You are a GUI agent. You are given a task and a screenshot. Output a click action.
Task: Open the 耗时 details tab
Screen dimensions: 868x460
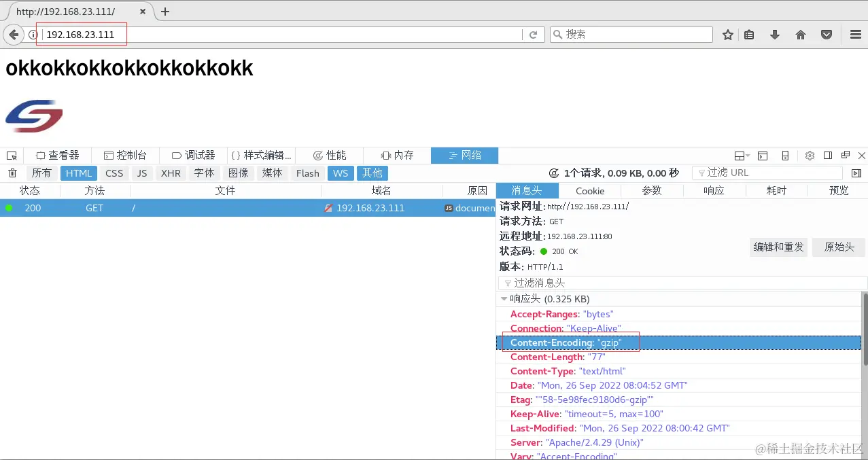pyautogui.click(x=776, y=191)
